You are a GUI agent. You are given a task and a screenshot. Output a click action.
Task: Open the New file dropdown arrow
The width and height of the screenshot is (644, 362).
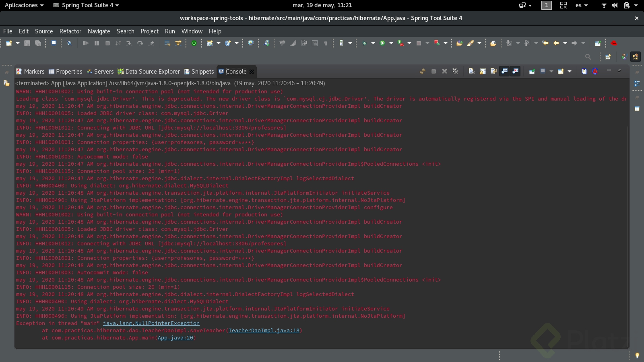[17, 43]
